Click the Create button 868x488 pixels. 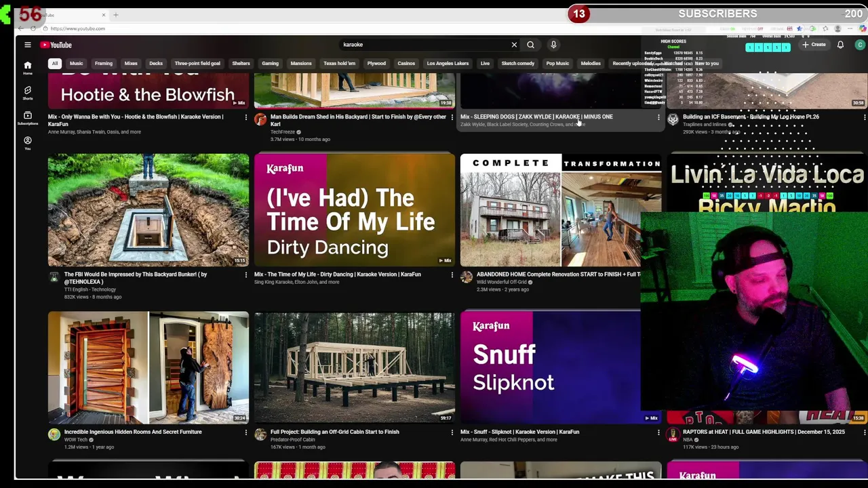click(x=814, y=45)
